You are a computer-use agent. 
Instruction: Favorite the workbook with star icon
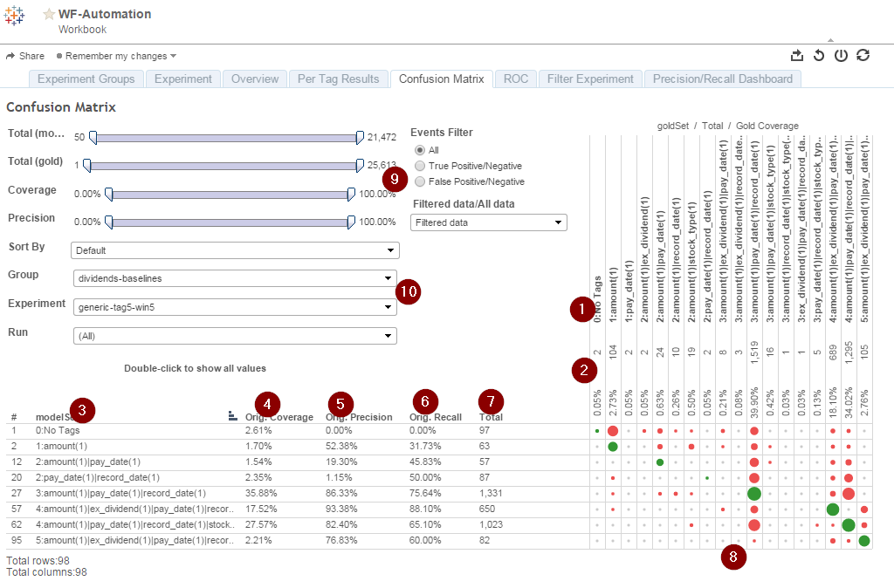[x=49, y=14]
